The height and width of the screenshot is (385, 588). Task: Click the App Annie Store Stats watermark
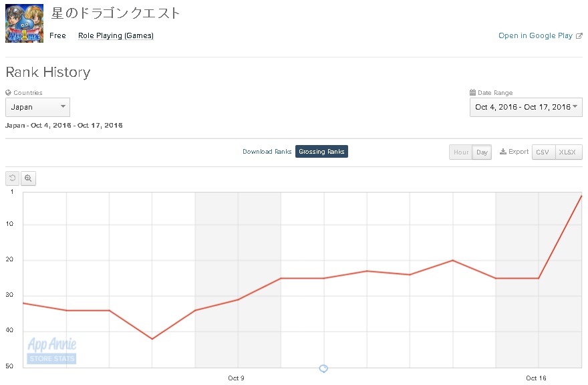pyautogui.click(x=52, y=350)
